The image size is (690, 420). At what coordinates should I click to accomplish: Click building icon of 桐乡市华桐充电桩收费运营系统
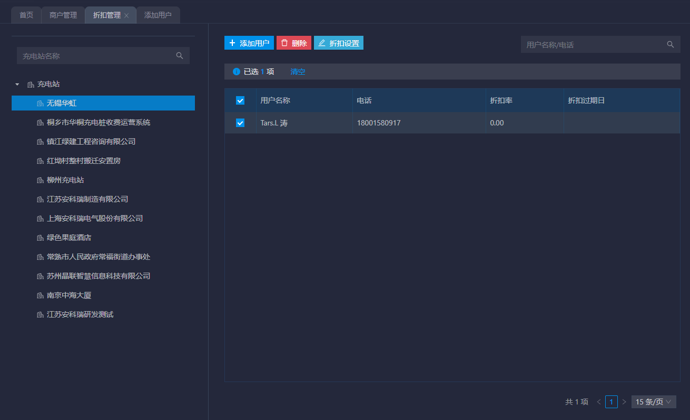(40, 123)
